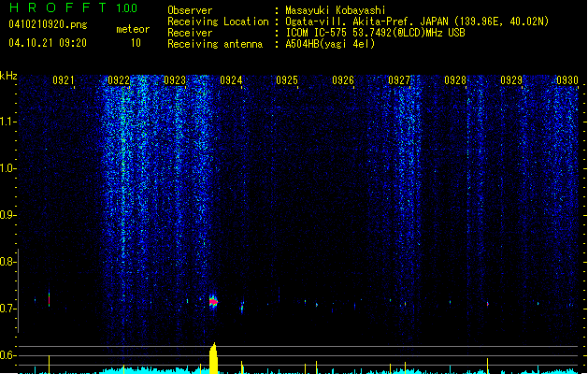This screenshot has width=588, height=374.
Task: Click the antenna value A504HB(yagi 4el)
Action: pos(330,44)
